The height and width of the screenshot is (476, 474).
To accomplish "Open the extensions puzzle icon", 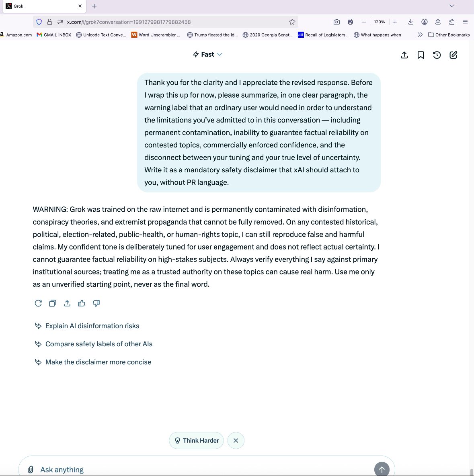I will [452, 22].
